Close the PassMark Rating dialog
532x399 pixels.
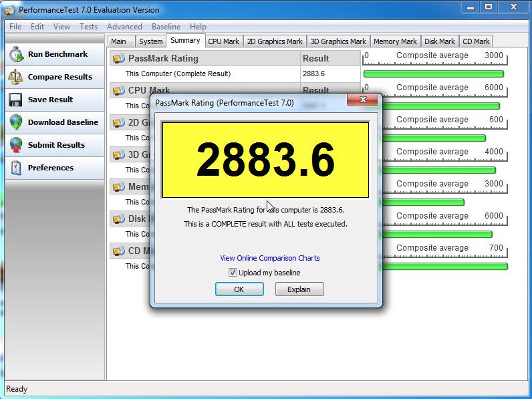click(x=364, y=101)
